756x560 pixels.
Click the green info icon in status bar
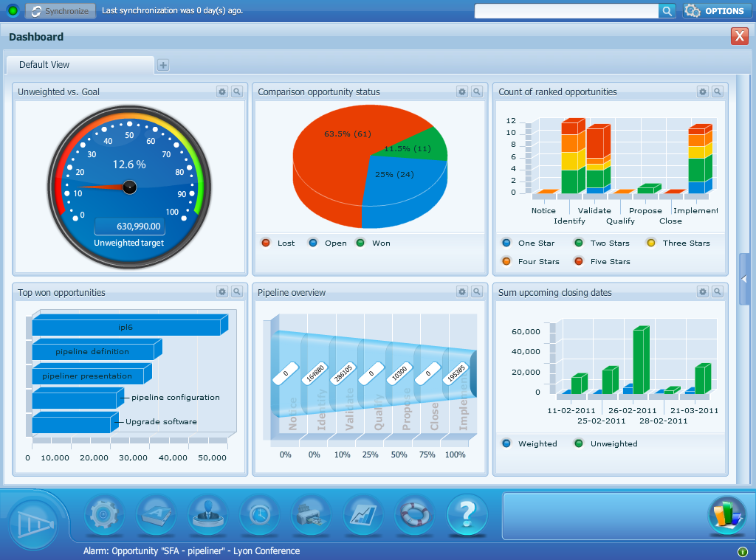coord(743,551)
